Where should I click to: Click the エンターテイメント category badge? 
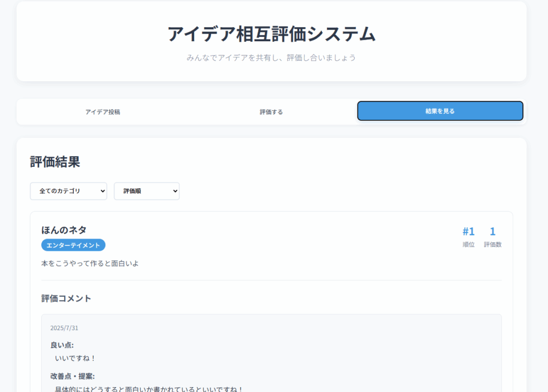tap(73, 245)
